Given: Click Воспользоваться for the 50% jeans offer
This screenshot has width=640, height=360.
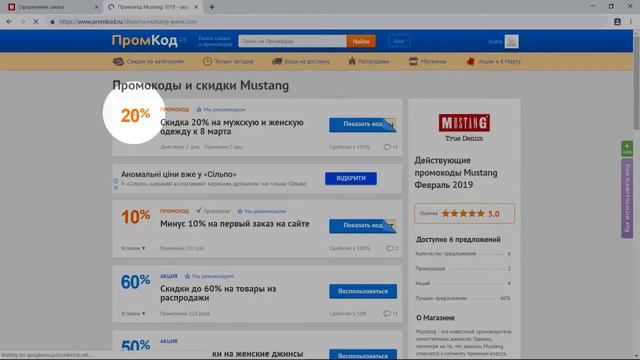Looking at the screenshot, I should point(363,355).
